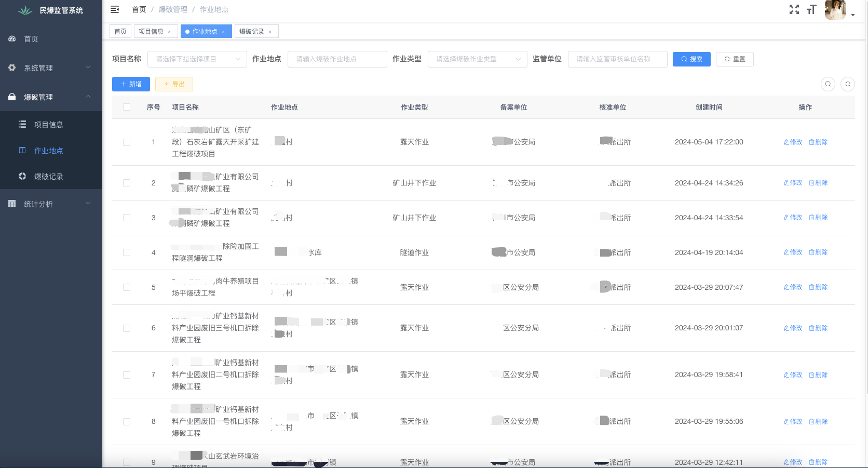Switch to 首页 tab
Viewport: 868px width, 468px height.
120,32
